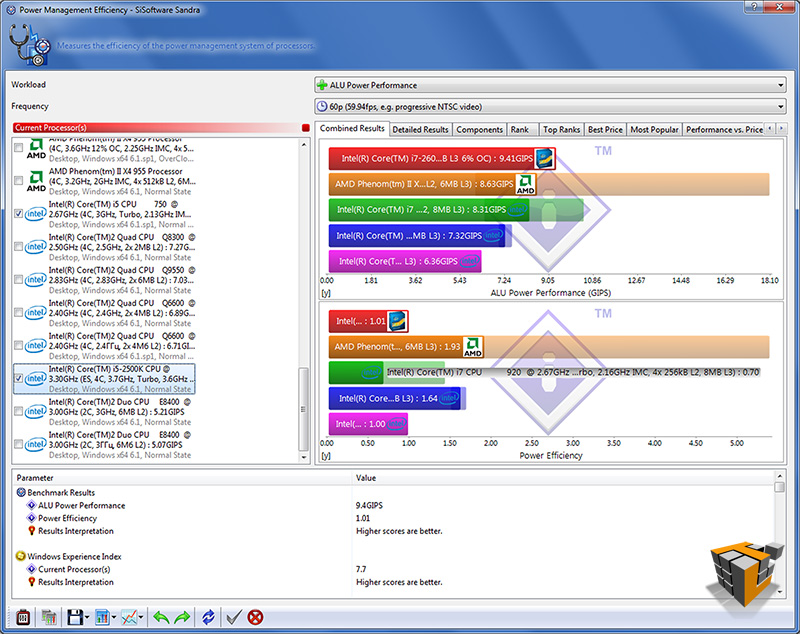Click the Core i7 badge on red 9.41GIPS bar
This screenshot has width=800, height=634.
[544, 159]
